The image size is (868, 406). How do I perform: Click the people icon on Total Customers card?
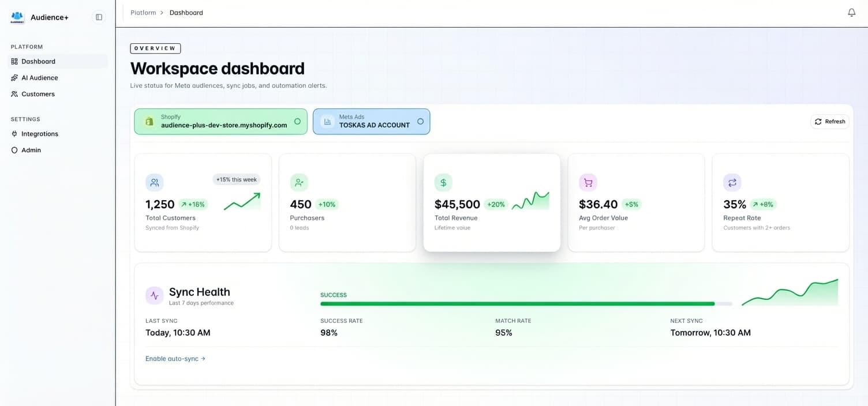click(154, 182)
